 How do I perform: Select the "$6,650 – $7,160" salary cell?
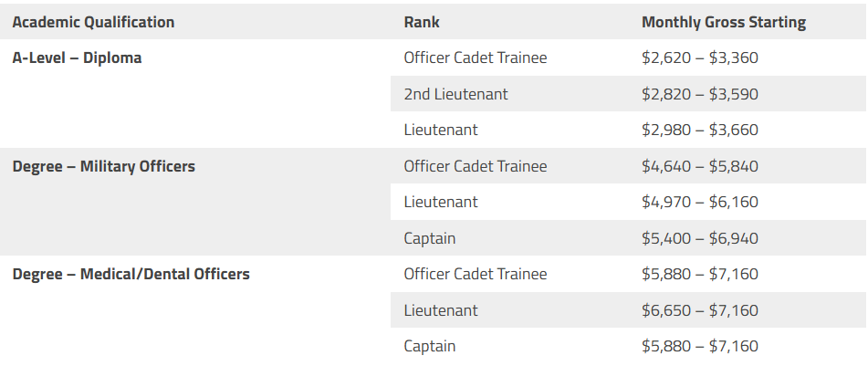tap(700, 310)
